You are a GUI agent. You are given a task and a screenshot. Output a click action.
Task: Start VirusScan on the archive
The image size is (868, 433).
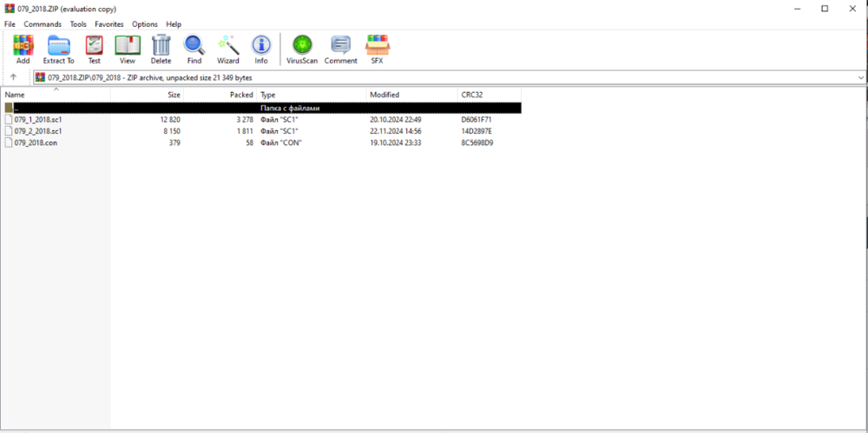[301, 49]
